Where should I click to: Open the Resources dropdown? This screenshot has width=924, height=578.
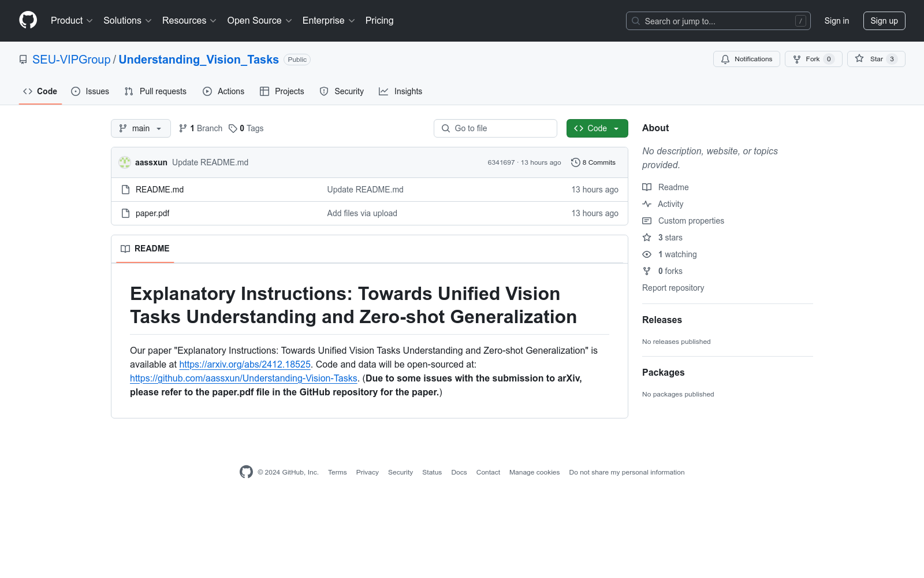point(189,21)
